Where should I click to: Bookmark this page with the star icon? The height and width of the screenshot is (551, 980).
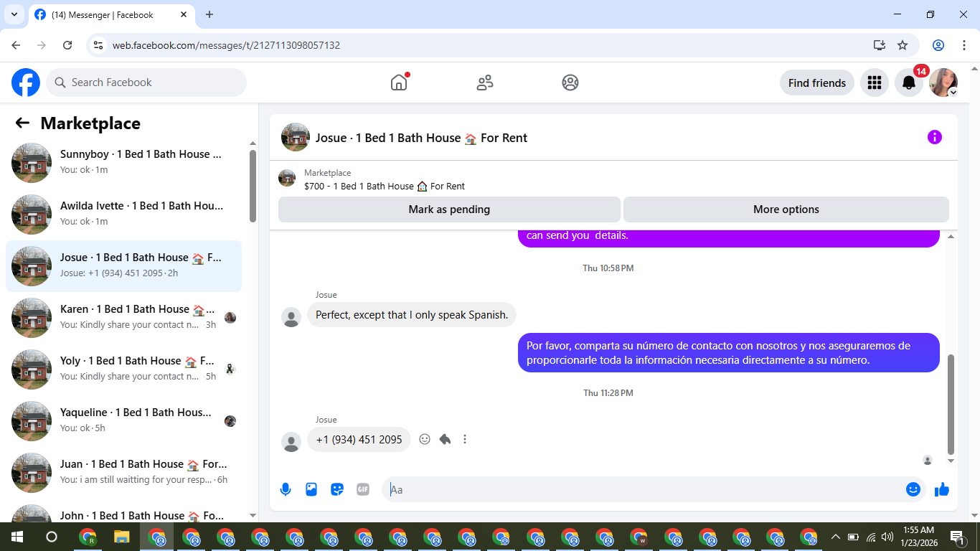click(903, 45)
